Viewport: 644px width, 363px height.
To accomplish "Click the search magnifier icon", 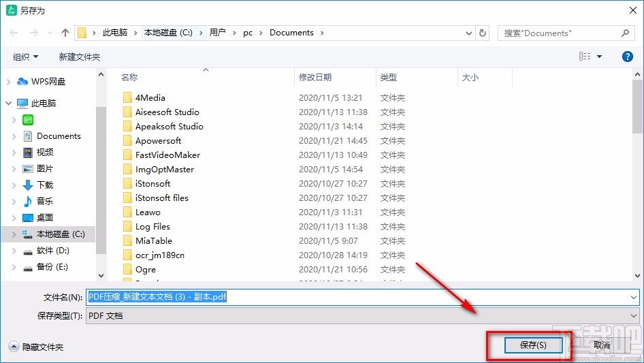I will tap(625, 33).
